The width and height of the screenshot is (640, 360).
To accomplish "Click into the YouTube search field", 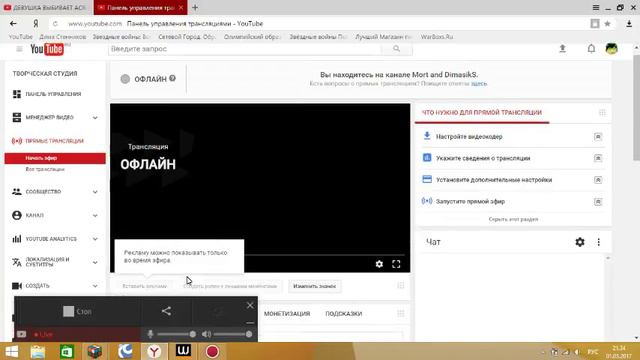I will point(245,49).
